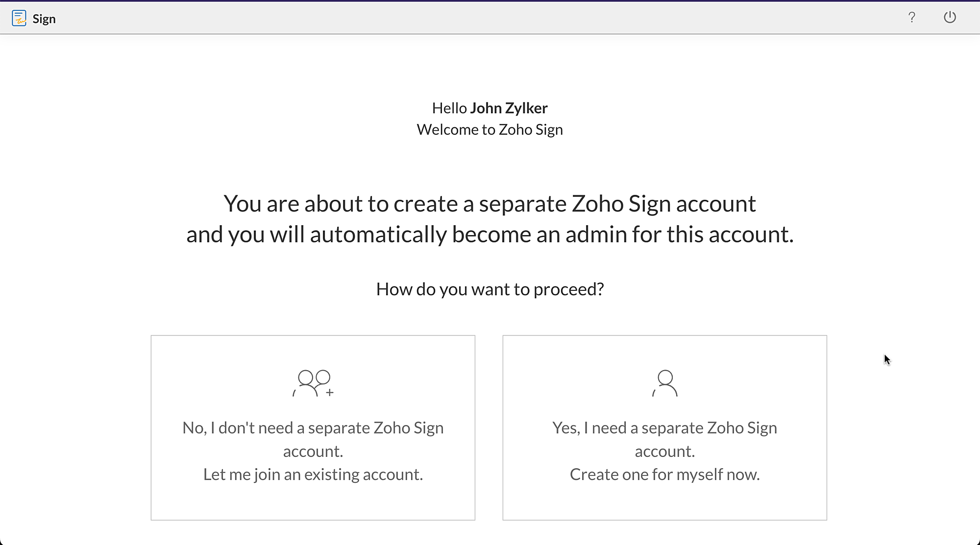Sign out using the power icon
The width and height of the screenshot is (980, 545).
click(x=950, y=18)
